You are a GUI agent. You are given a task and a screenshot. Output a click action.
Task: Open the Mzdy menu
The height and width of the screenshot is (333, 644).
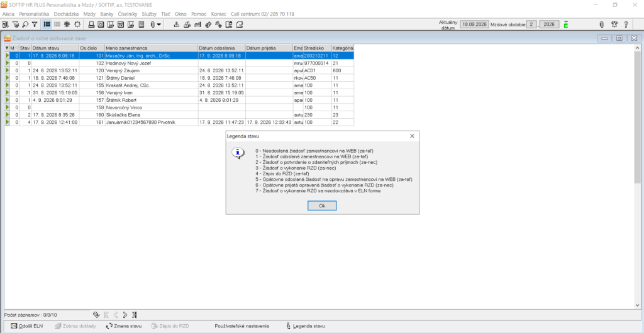[89, 14]
